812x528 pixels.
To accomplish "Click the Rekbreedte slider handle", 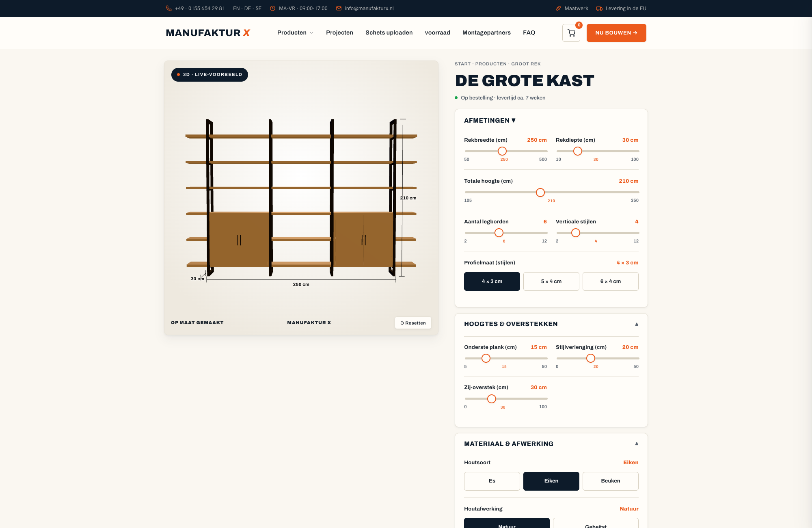I will (x=502, y=151).
